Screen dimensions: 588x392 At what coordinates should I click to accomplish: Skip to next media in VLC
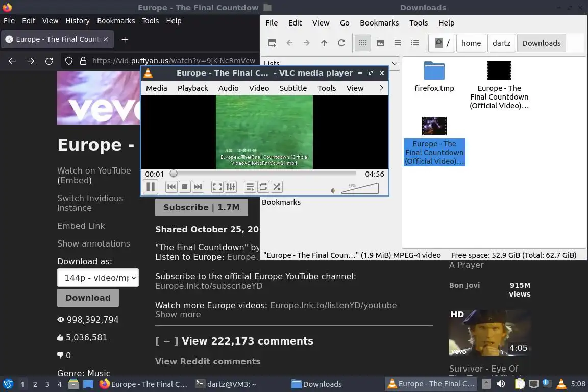tap(198, 187)
